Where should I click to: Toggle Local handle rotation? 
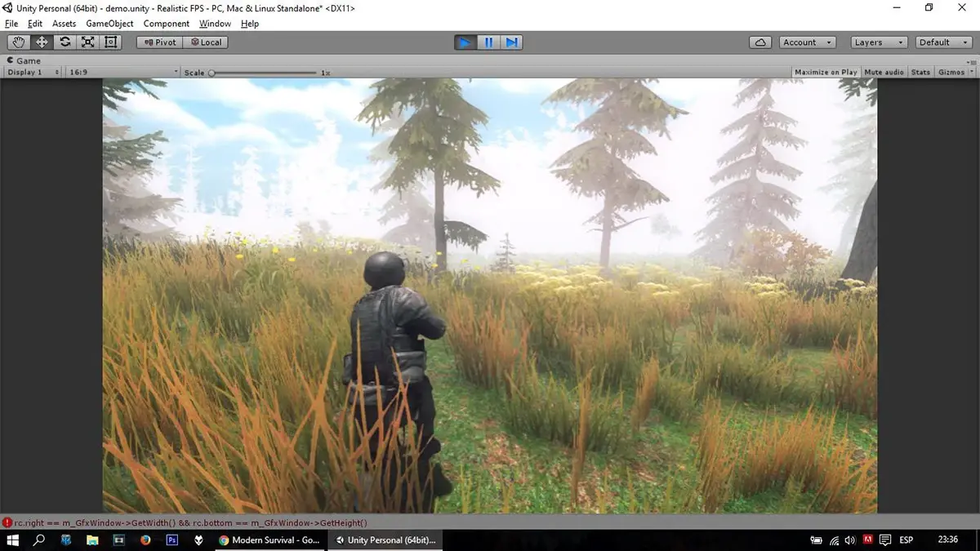[205, 42]
